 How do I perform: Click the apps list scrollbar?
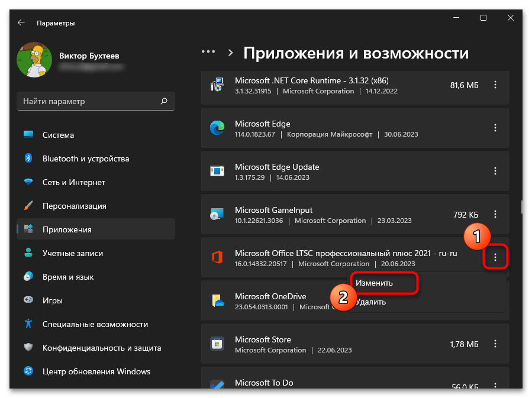(521, 207)
